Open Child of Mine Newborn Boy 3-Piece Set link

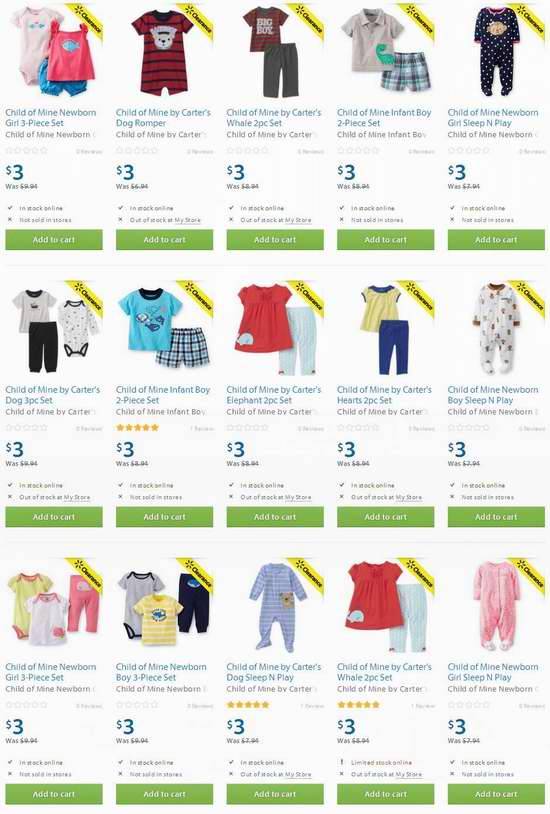click(161, 672)
